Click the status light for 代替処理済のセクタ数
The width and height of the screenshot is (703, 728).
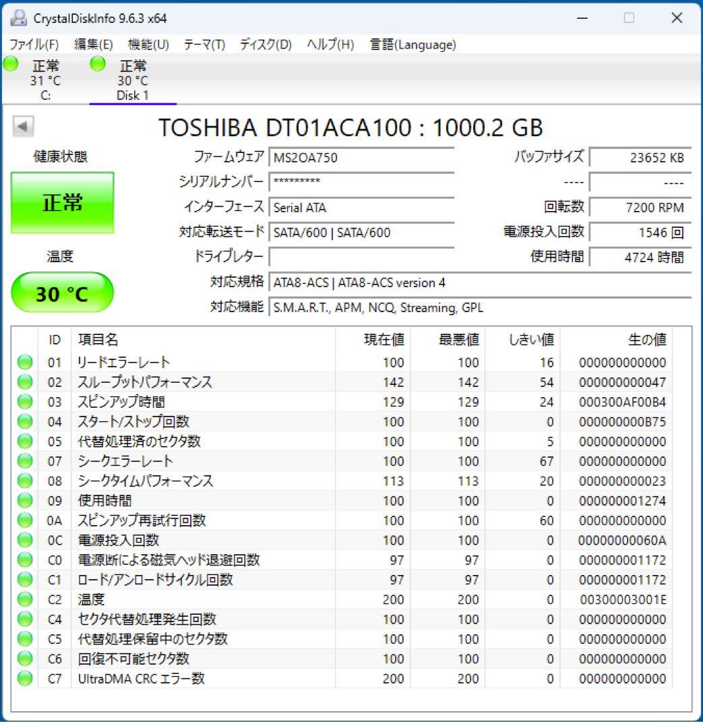click(24, 441)
